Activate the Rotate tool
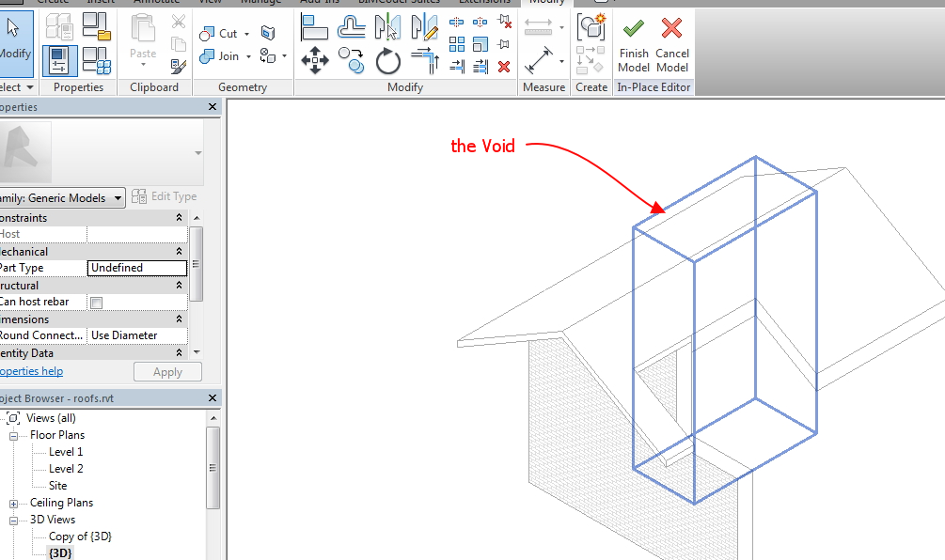Image resolution: width=945 pixels, height=560 pixels. (x=387, y=61)
